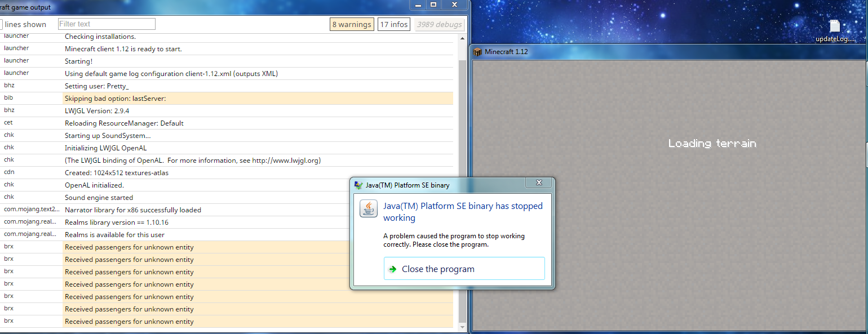Viewport: 868px width, 334px height.
Task: Open the updateLog file icon on desktop
Action: [835, 30]
